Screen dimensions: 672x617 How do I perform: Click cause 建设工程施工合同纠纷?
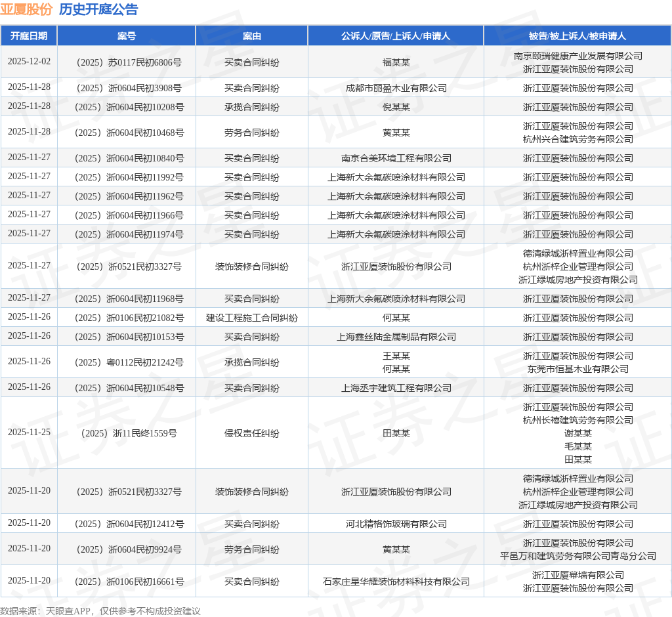tap(251, 318)
